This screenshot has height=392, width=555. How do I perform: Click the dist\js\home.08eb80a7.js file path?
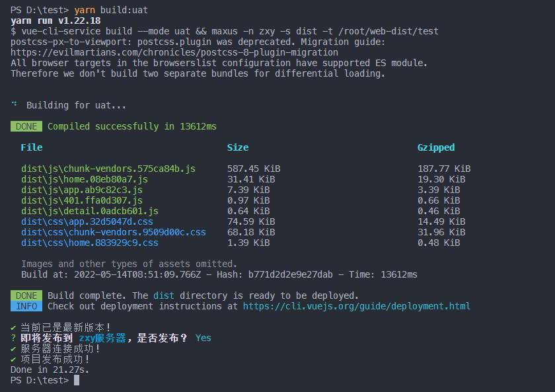point(85,179)
